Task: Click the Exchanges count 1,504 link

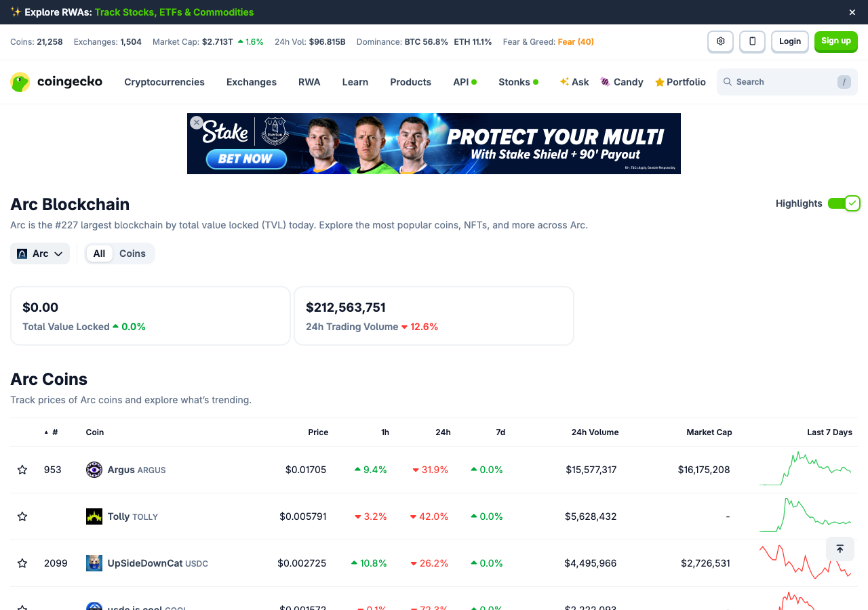Action: click(131, 42)
